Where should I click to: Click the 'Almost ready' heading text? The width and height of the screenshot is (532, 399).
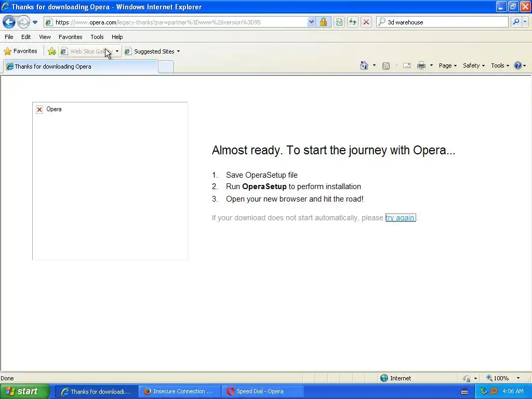point(333,150)
